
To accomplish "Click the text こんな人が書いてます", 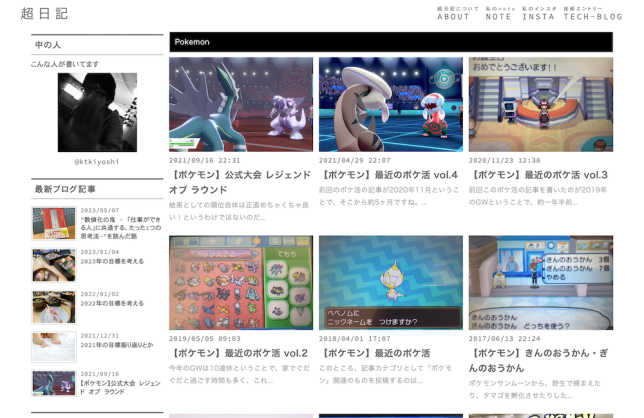I will coord(65,64).
